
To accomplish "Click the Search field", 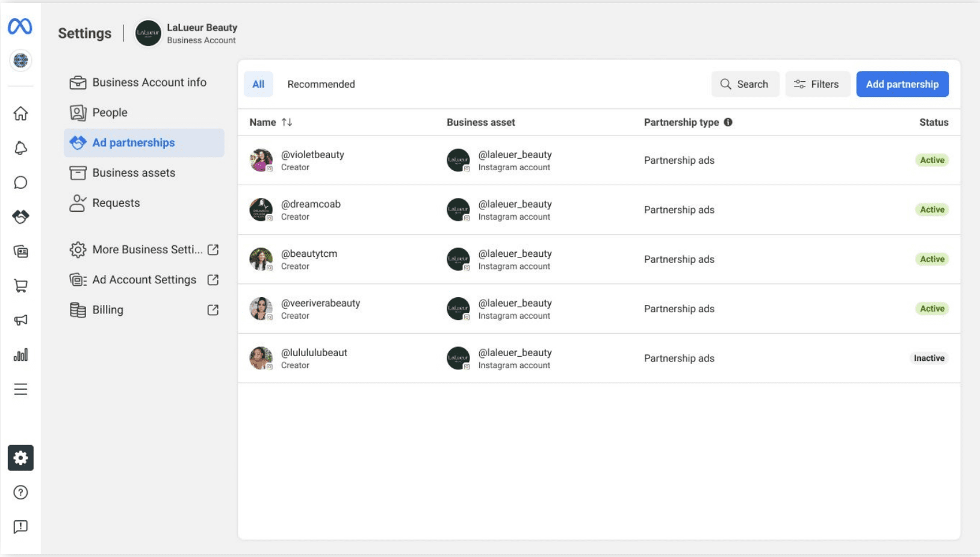I will click(745, 84).
